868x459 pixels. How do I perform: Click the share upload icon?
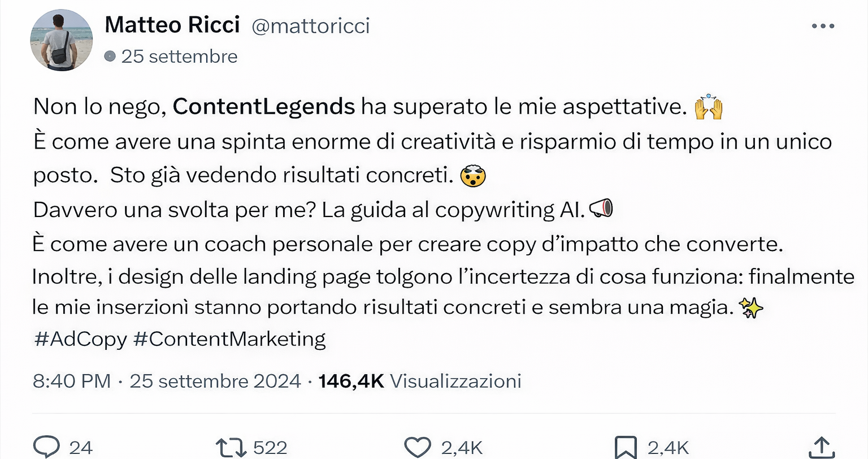(x=822, y=447)
